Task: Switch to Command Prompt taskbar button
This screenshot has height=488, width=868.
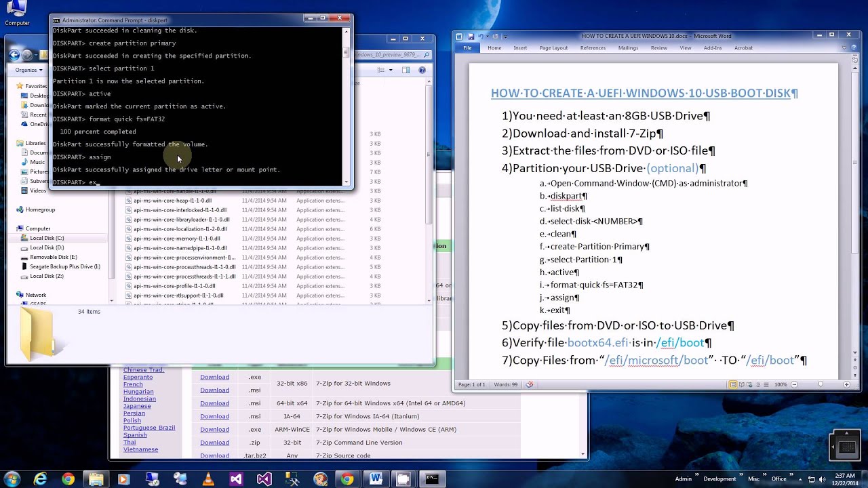Action: (432, 479)
